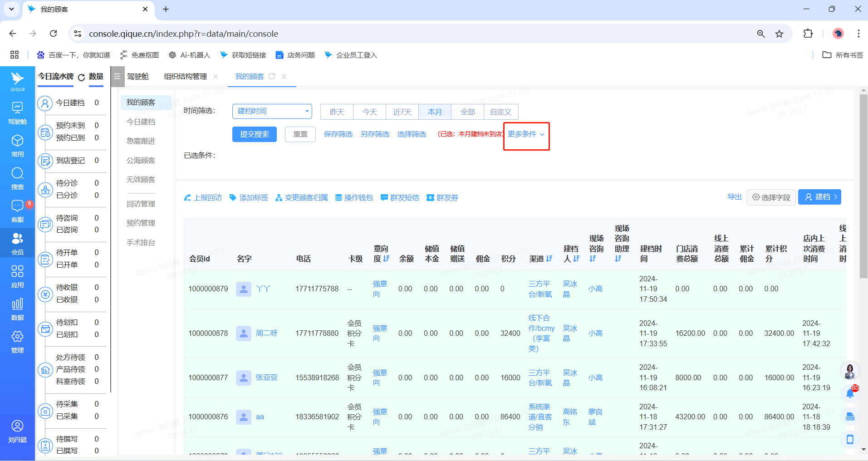Click the 搜索 magnifier icon in sidebar
Screen dimensions: 868x461
17,173
